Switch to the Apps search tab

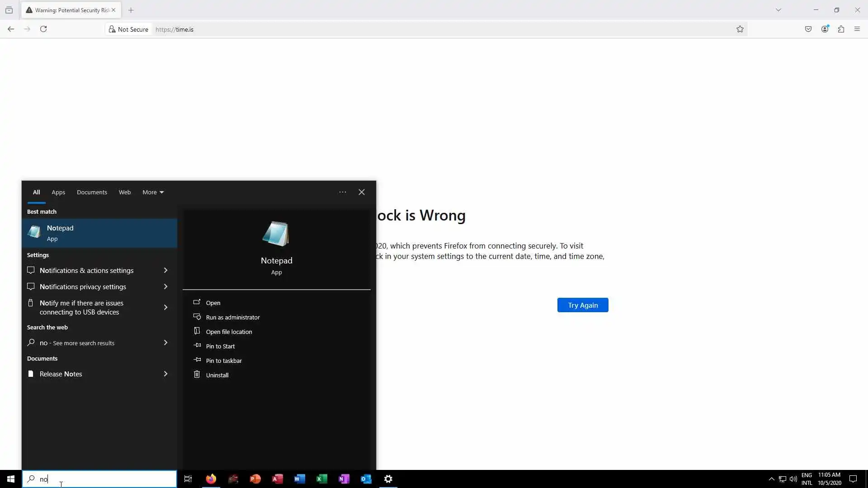pos(58,192)
